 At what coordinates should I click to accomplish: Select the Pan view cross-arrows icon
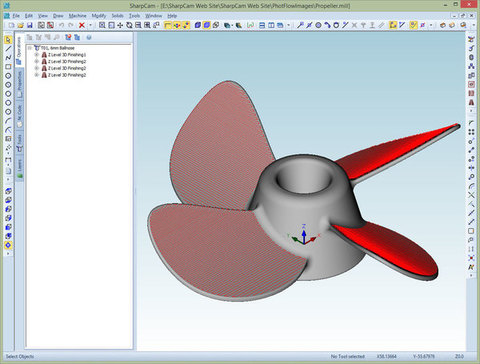(x=120, y=25)
